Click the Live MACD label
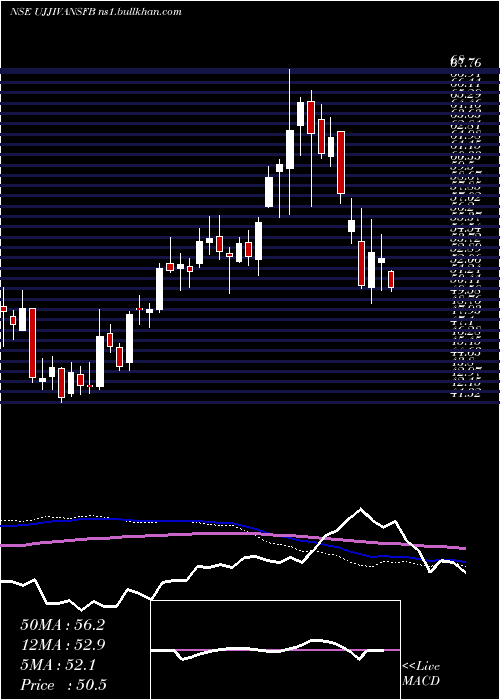The image size is (500, 700). [421, 674]
